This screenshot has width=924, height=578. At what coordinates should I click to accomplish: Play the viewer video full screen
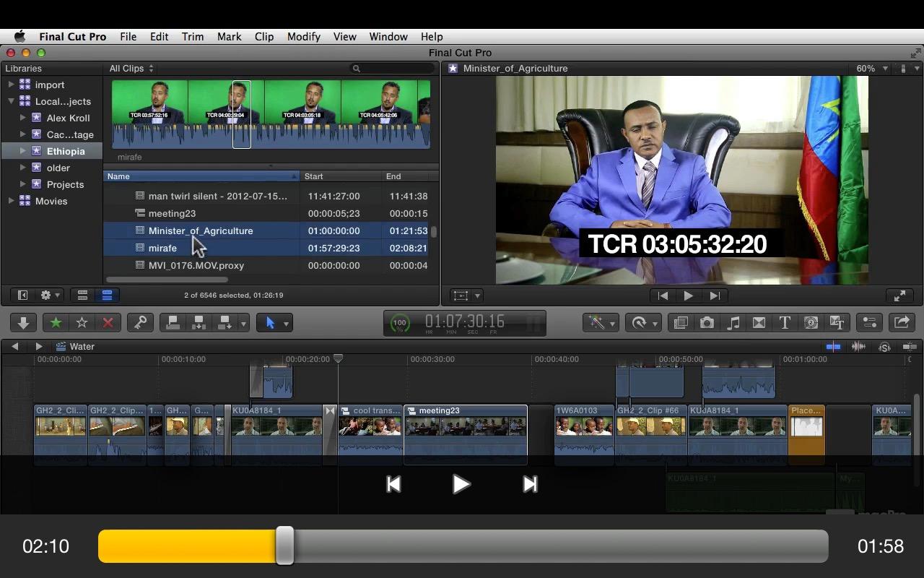[900, 296]
